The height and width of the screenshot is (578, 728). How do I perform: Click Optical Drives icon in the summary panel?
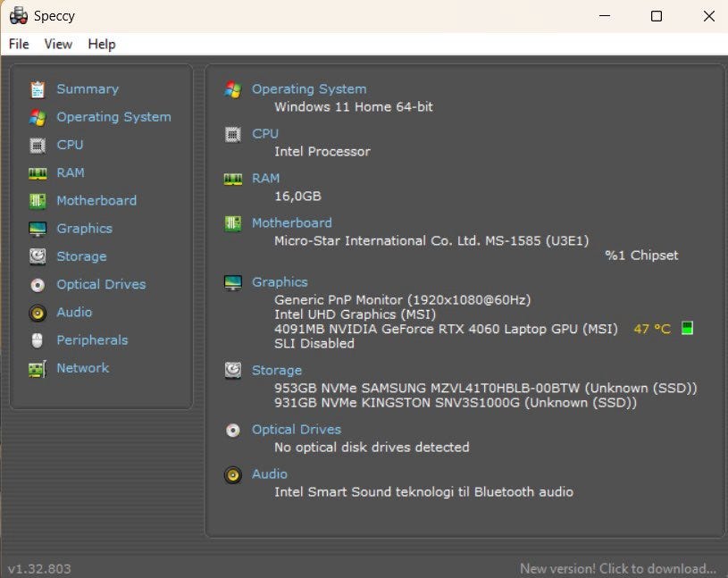233,430
